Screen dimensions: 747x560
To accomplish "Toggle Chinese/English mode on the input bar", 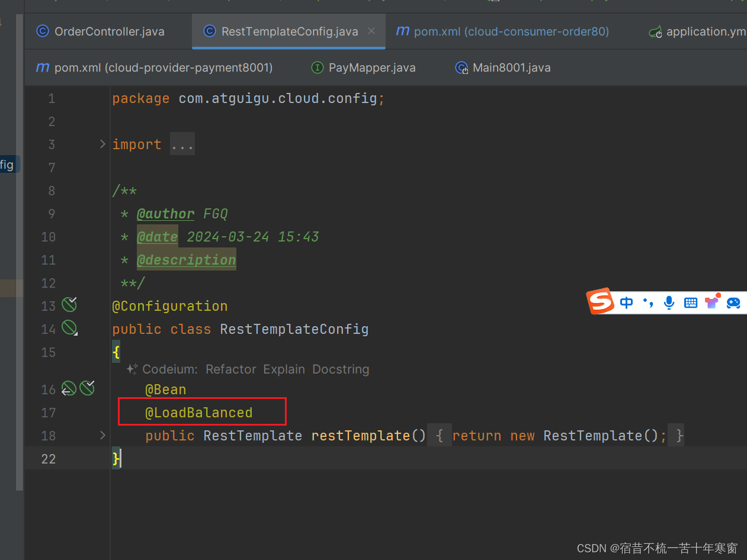I will (626, 302).
